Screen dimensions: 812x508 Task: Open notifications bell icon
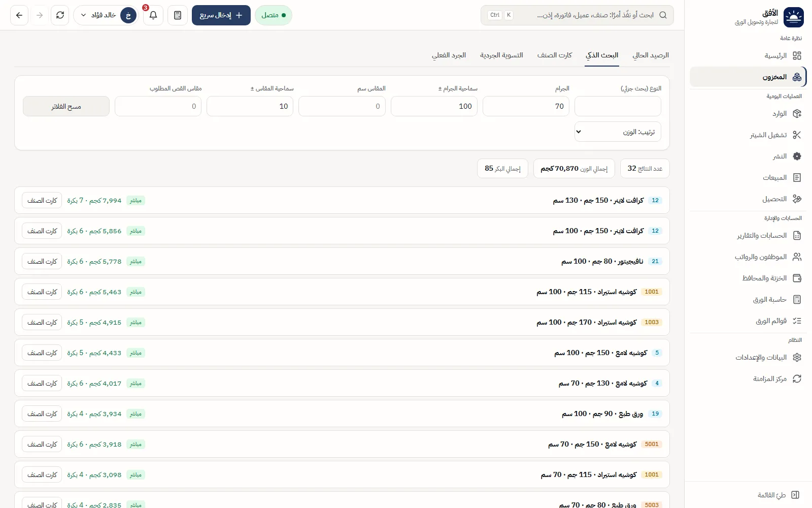click(x=153, y=15)
